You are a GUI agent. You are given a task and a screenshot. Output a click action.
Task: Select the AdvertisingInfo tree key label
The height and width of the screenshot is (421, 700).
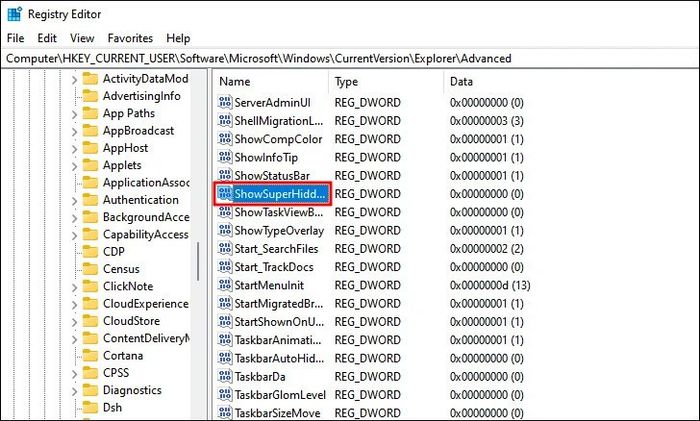click(142, 96)
